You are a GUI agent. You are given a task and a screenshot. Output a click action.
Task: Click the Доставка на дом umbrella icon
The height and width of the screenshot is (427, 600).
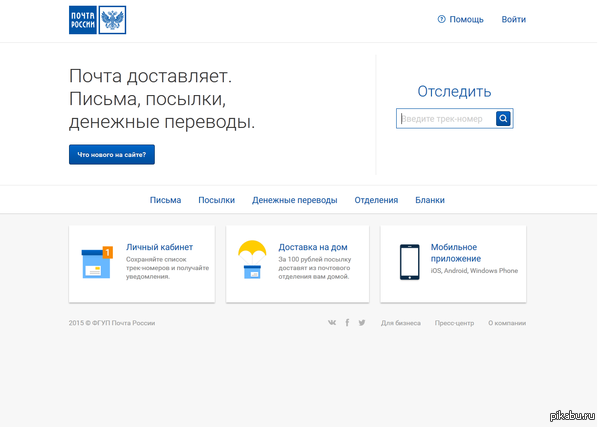coord(252,260)
